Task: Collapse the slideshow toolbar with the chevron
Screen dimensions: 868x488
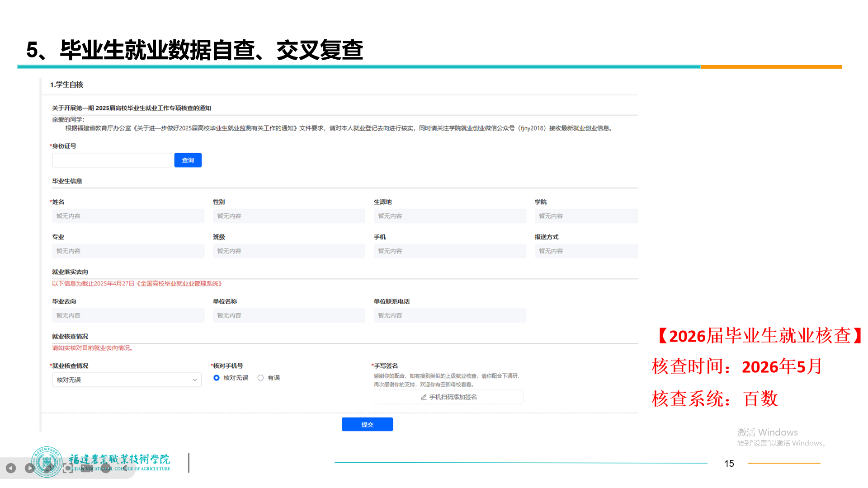Action: pyautogui.click(x=125, y=468)
